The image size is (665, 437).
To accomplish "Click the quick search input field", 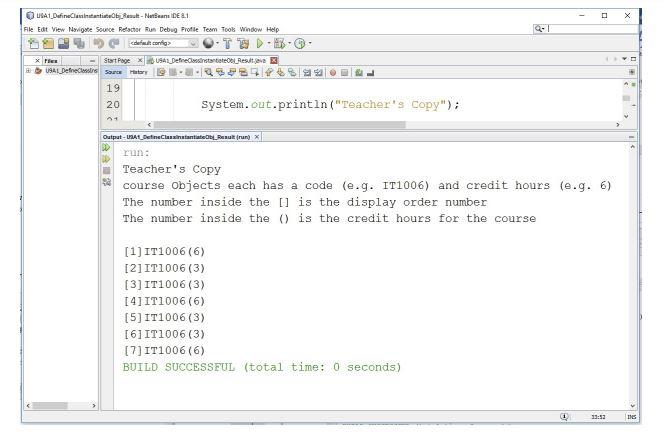I will (x=586, y=28).
